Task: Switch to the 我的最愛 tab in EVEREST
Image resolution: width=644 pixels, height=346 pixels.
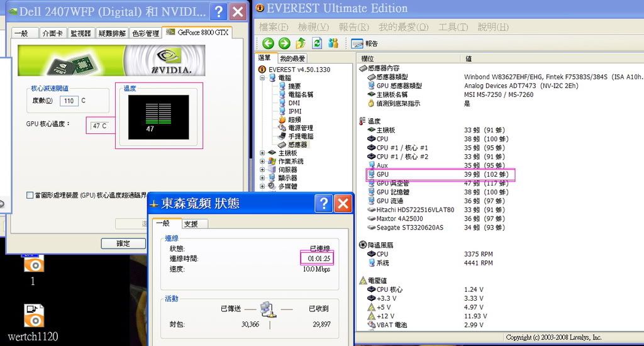Action: (292, 59)
